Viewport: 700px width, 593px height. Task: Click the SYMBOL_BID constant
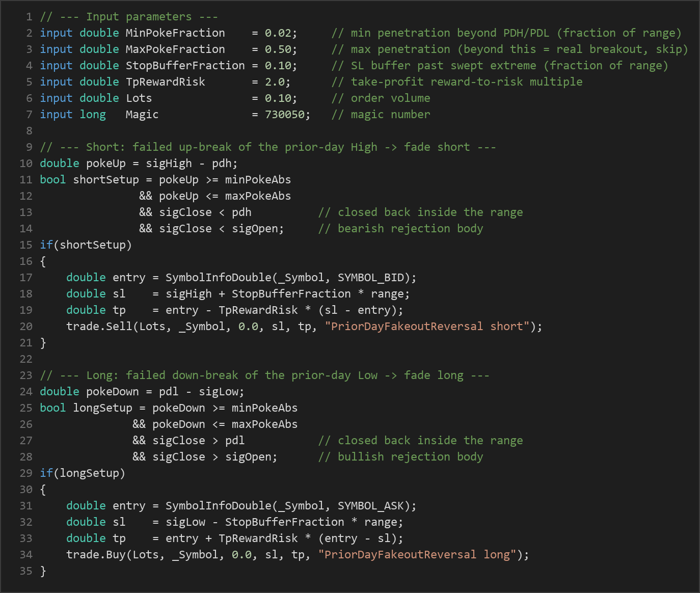[371, 278]
